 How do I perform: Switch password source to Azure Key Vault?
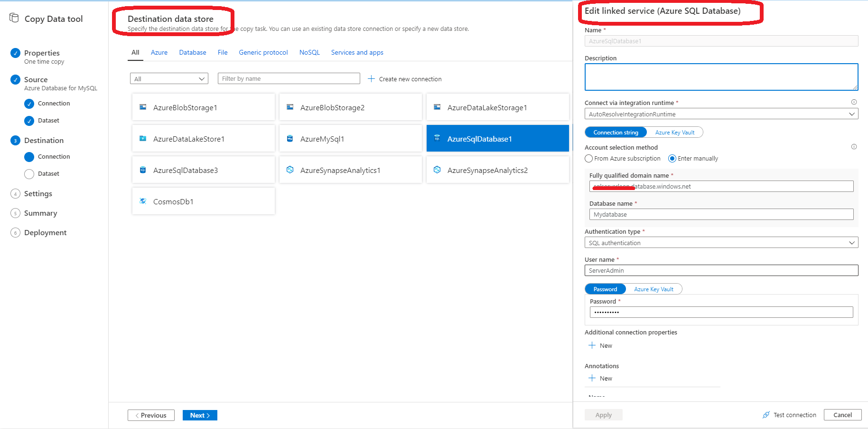653,289
